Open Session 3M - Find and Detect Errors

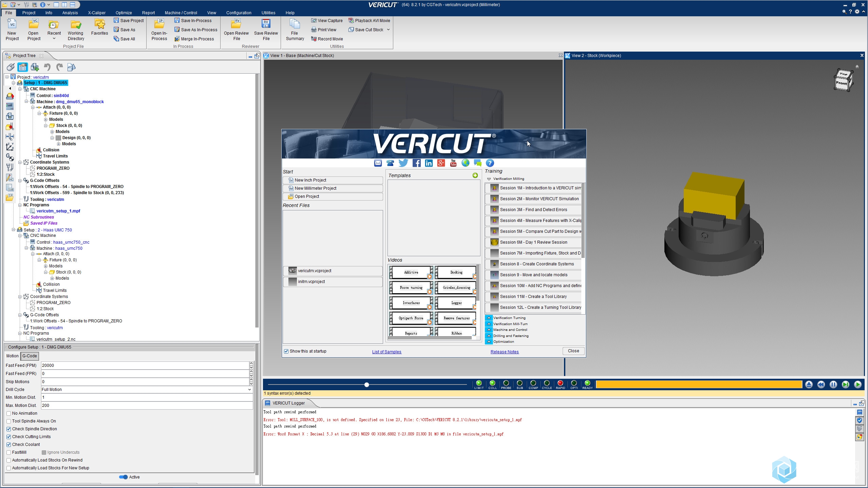(533, 210)
